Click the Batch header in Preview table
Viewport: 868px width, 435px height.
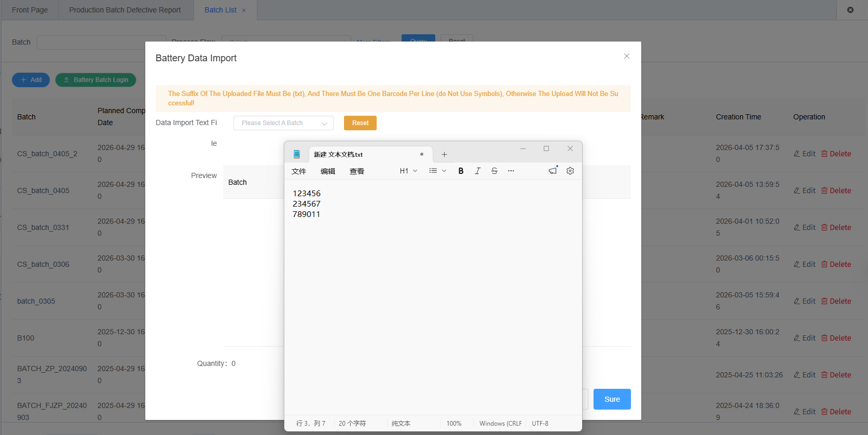(238, 182)
